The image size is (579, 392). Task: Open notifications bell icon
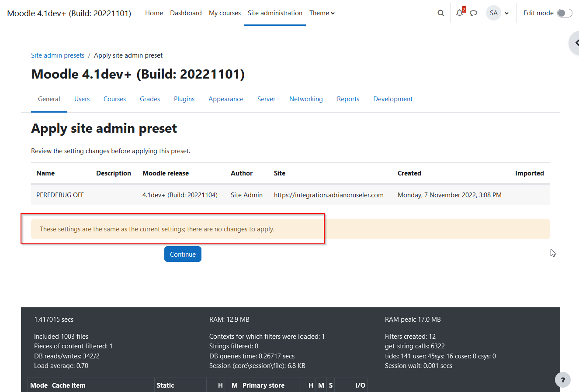click(x=459, y=13)
